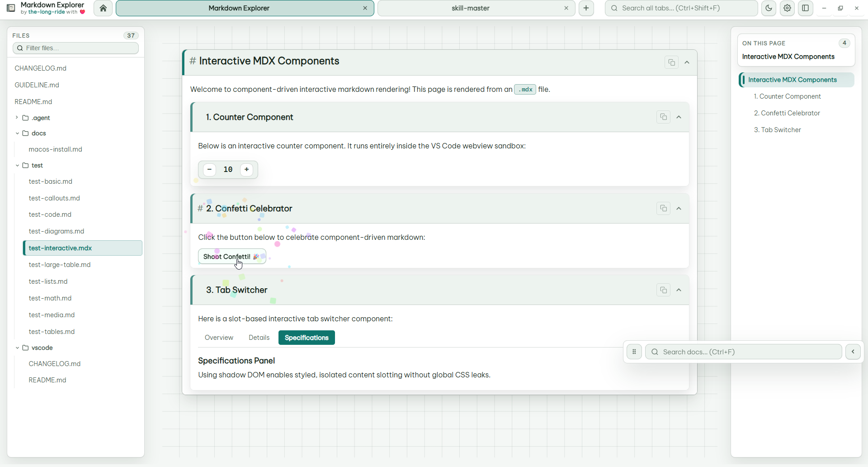868x467 pixels.
Task: Click the drag handle on search bar
Action: coord(634,352)
